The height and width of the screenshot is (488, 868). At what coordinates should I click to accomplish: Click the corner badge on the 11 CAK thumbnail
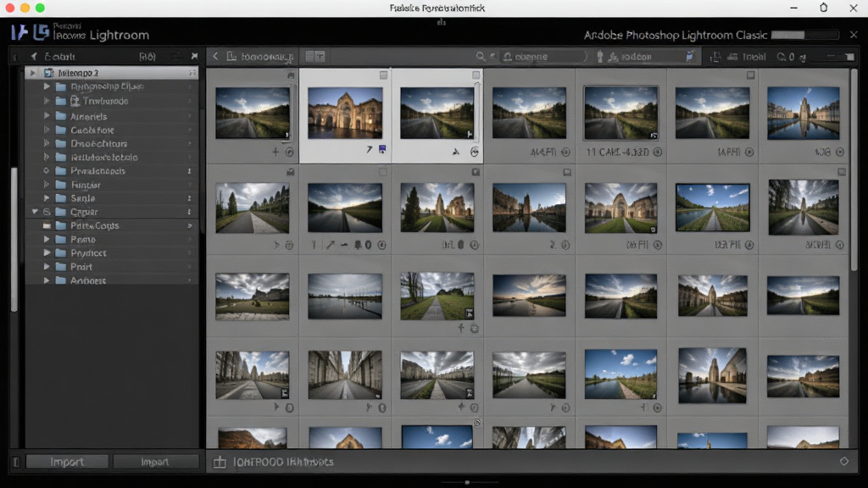[x=654, y=135]
